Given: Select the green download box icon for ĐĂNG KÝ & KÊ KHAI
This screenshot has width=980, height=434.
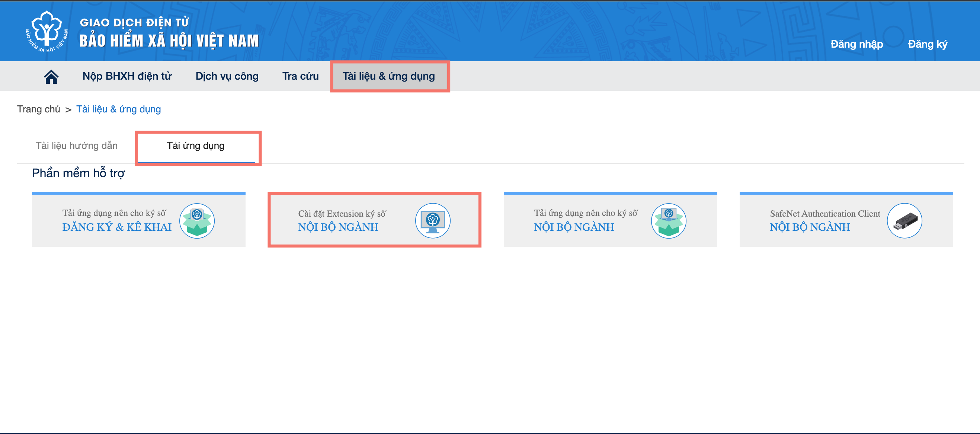Looking at the screenshot, I should [x=198, y=221].
